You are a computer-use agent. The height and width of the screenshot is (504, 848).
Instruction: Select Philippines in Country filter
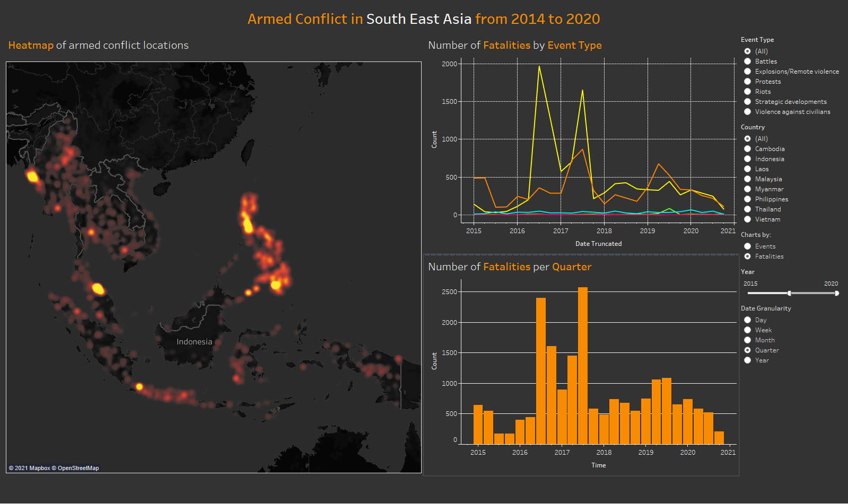747,199
